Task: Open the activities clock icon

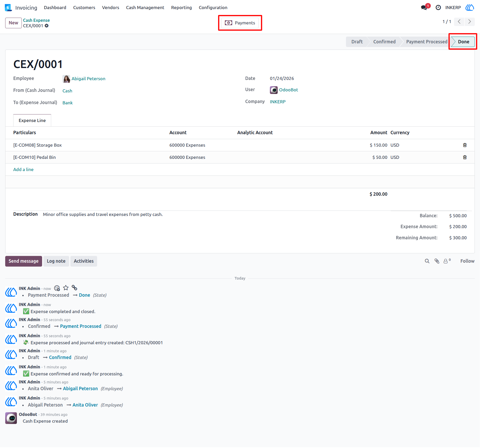Action: pyautogui.click(x=438, y=8)
